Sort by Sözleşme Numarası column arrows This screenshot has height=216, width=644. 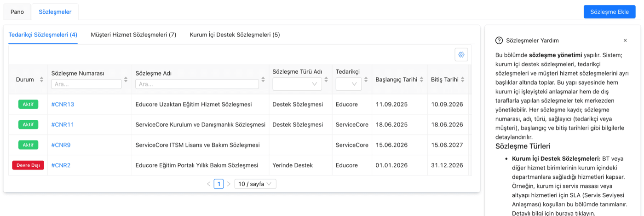126,80
